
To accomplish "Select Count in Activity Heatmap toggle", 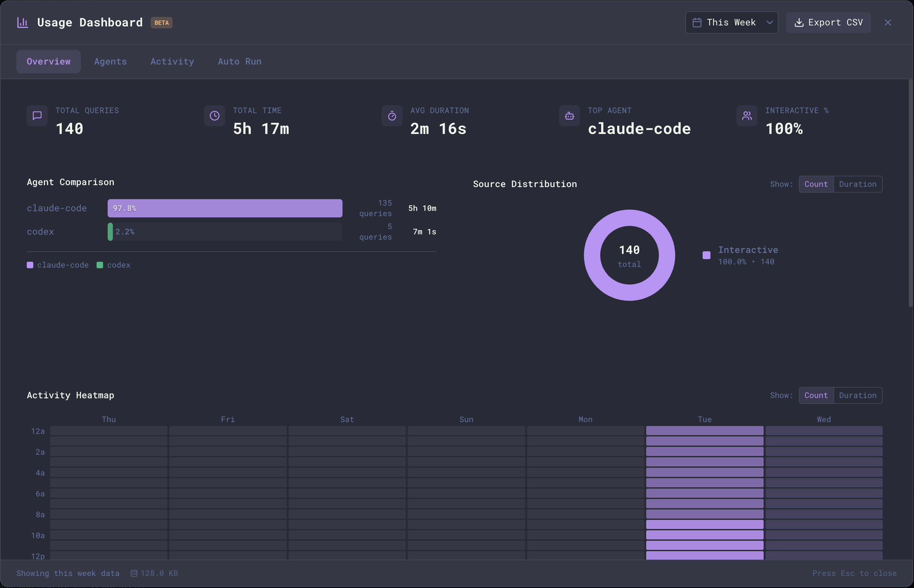I will [816, 395].
